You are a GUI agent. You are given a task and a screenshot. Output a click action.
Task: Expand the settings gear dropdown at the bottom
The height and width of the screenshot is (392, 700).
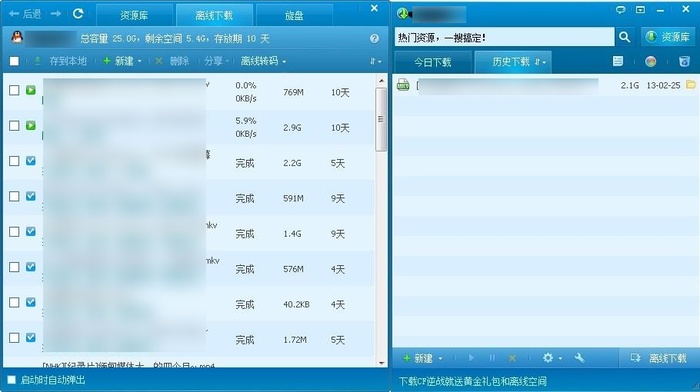click(552, 358)
